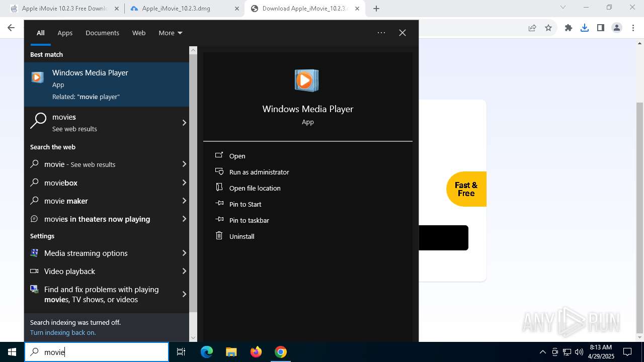Click the three-dot options icon in search panel

click(x=381, y=33)
